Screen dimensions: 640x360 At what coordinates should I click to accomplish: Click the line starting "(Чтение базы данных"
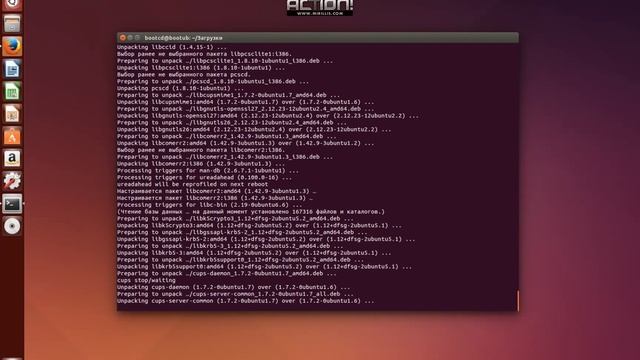[251, 212]
